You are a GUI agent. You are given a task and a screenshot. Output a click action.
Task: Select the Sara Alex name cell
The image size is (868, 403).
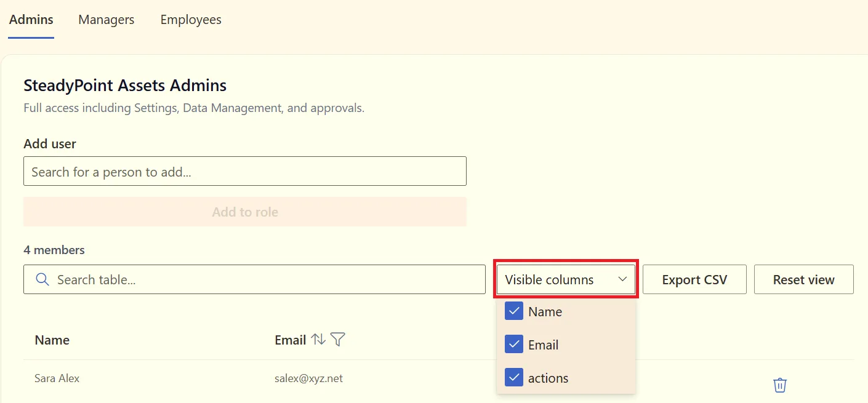57,378
